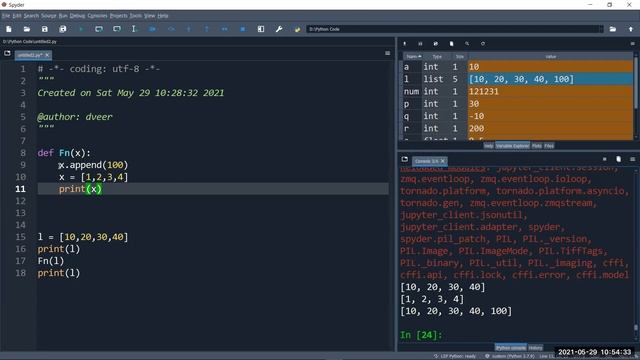The image size is (640, 360).
Task: Stop debugging with the square icon
Action: coord(242,29)
